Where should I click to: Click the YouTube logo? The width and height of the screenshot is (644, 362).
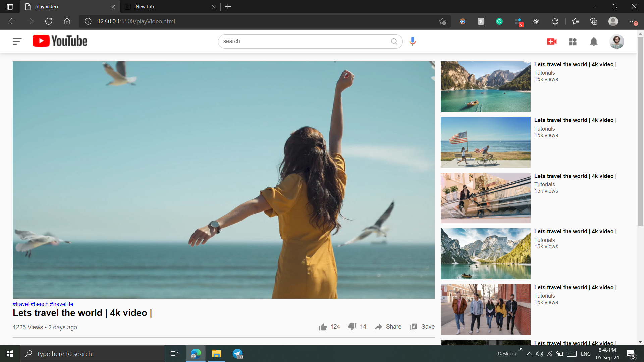[60, 41]
